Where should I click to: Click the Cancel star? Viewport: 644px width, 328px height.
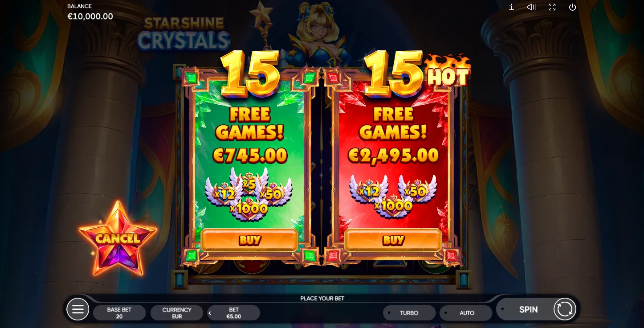(118, 238)
